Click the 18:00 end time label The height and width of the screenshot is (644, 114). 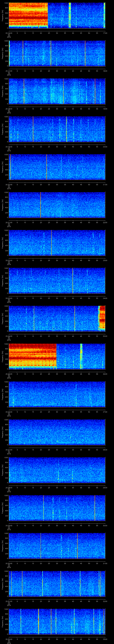(105, 71)
